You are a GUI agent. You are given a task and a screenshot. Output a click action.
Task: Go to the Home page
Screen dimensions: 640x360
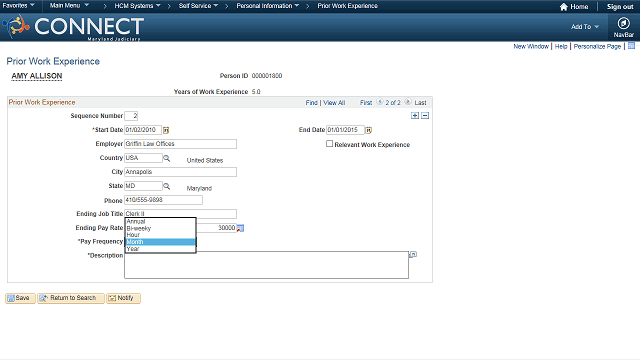coord(574,7)
